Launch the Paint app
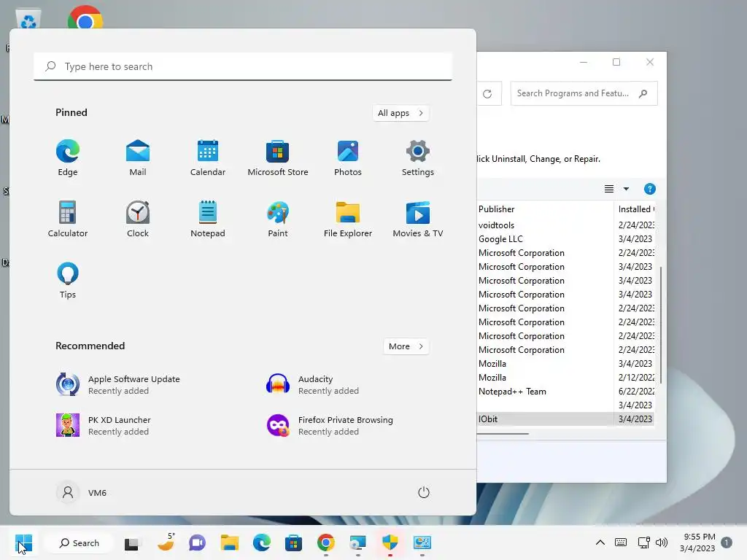The width and height of the screenshot is (747, 560). coord(278,219)
